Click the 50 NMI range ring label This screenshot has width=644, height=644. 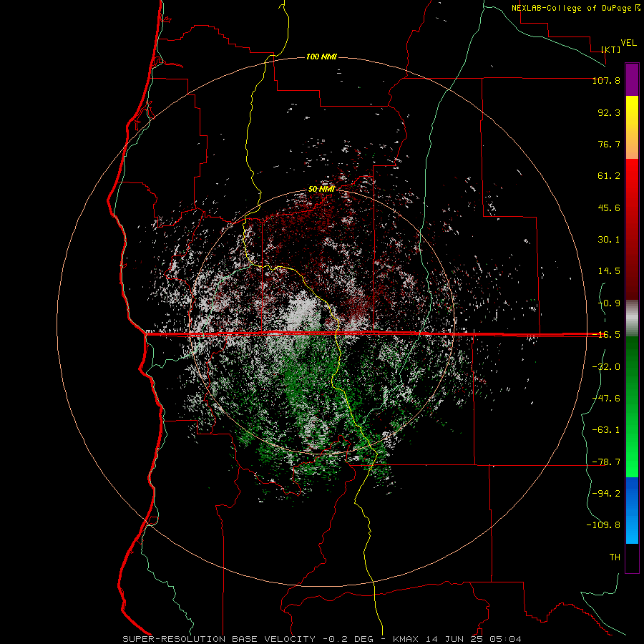(321, 189)
